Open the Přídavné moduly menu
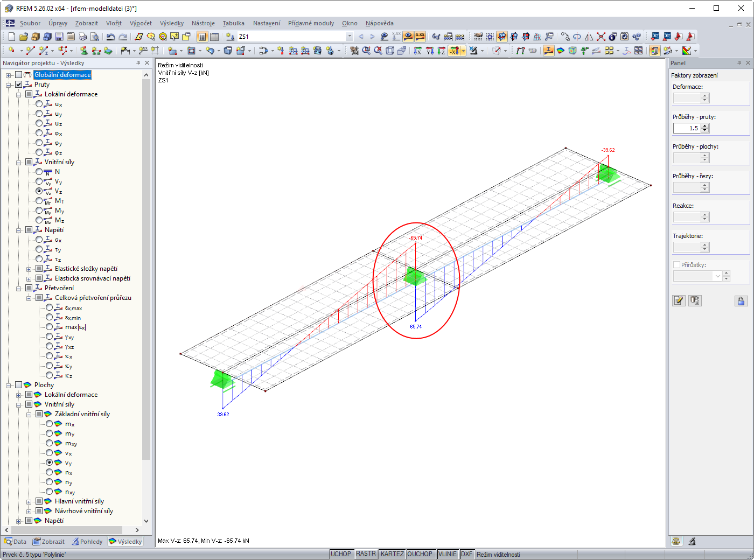The width and height of the screenshot is (754, 560). click(x=311, y=23)
